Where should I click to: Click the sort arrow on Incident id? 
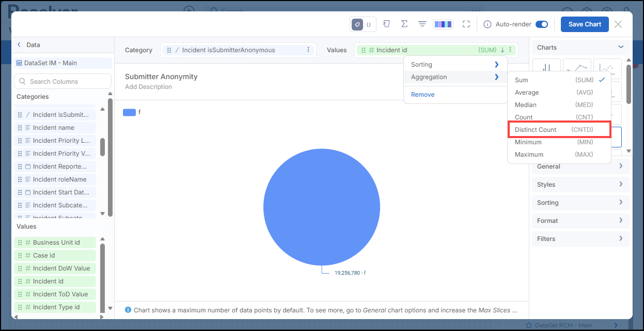[x=502, y=50]
